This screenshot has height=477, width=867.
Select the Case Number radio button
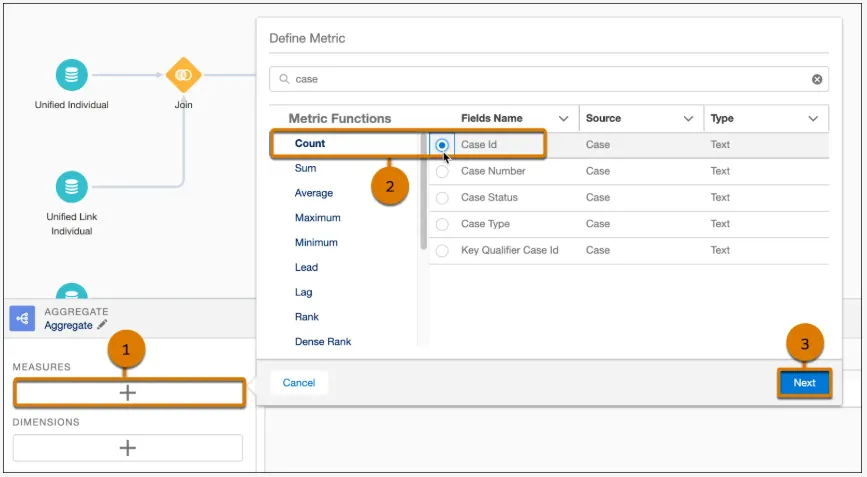coord(442,172)
